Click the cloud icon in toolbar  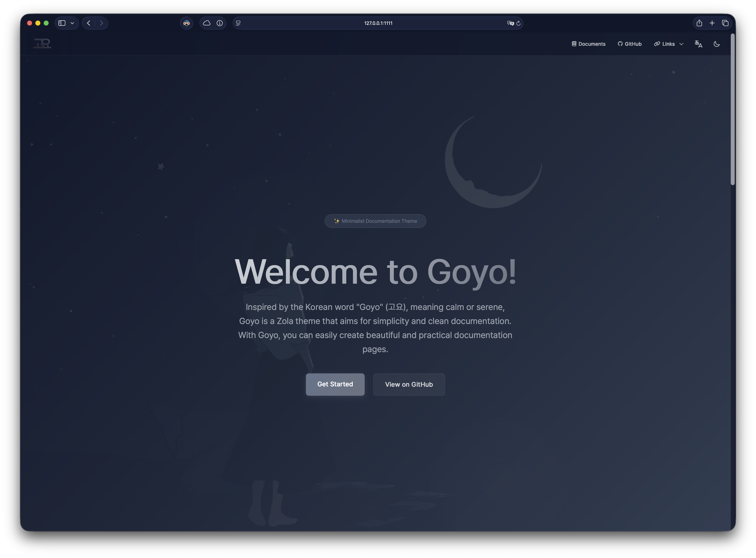[207, 23]
